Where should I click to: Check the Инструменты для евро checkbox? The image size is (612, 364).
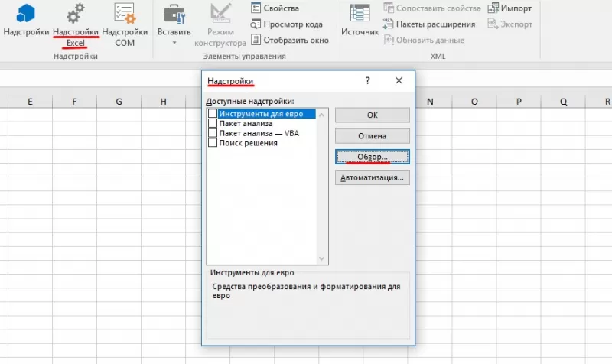coord(213,113)
